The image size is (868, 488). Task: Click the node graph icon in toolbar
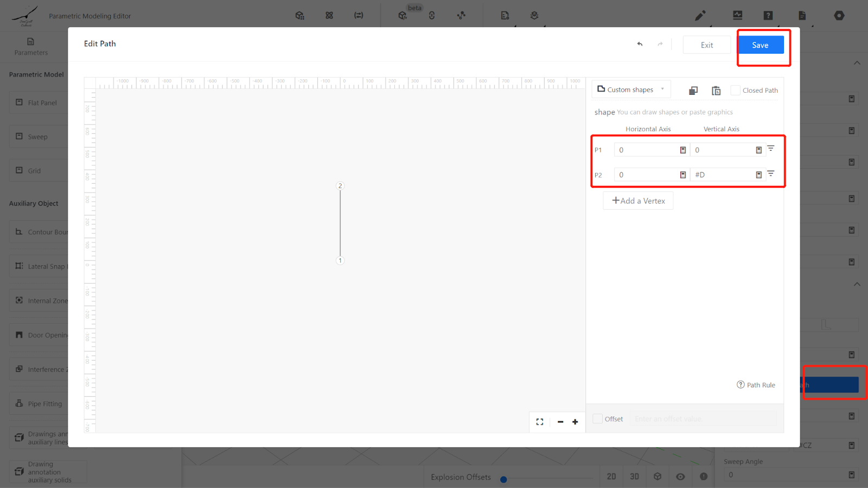461,16
